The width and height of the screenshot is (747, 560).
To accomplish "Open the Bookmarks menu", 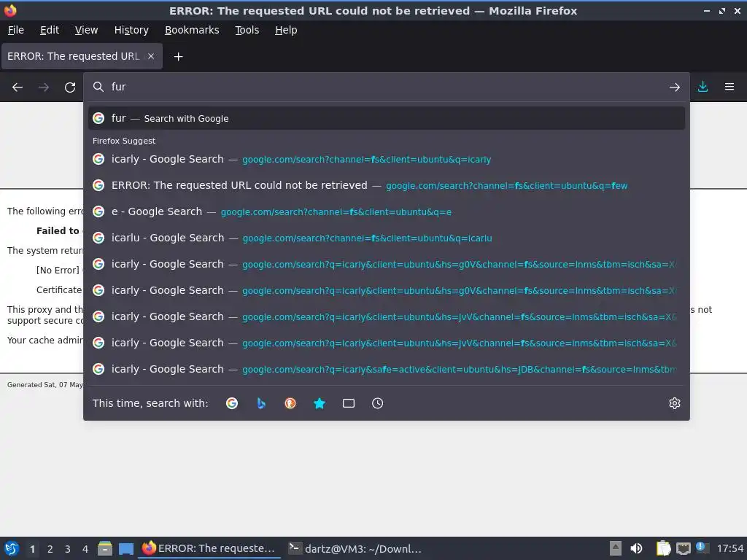I will (x=192, y=30).
